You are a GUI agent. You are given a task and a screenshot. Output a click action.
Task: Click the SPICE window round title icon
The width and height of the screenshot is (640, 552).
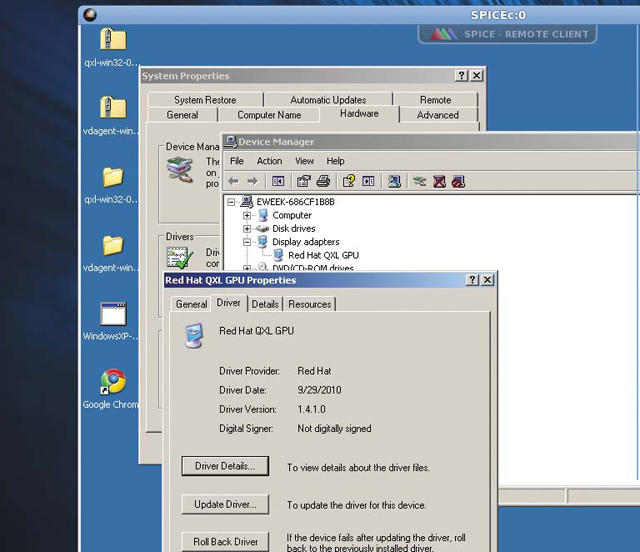90,15
